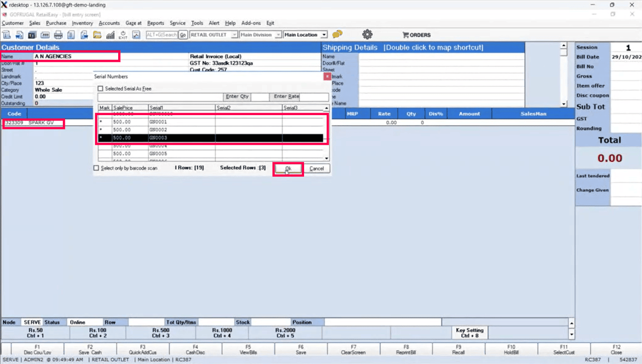Screen dimensions: 642x364
Task: Open the Alert menu
Action: click(x=214, y=23)
